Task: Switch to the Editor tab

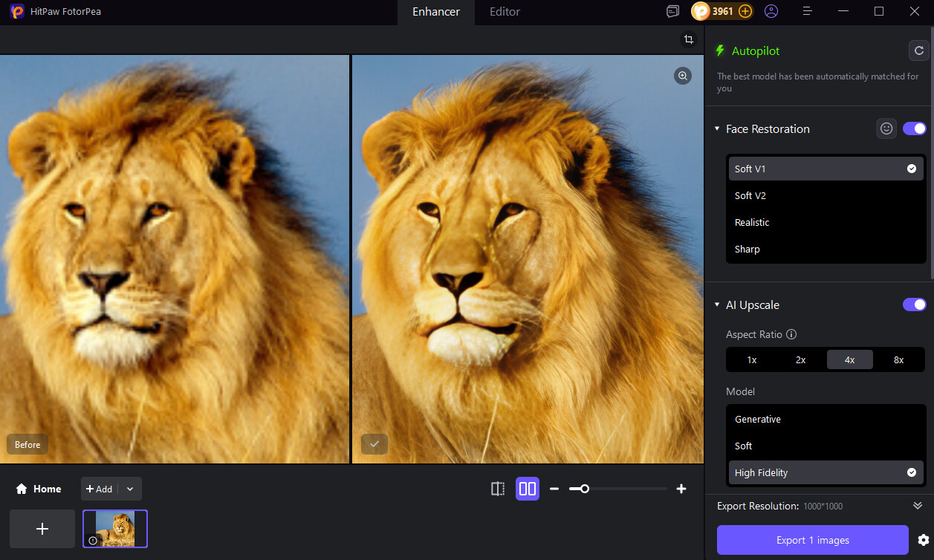Action: tap(505, 12)
